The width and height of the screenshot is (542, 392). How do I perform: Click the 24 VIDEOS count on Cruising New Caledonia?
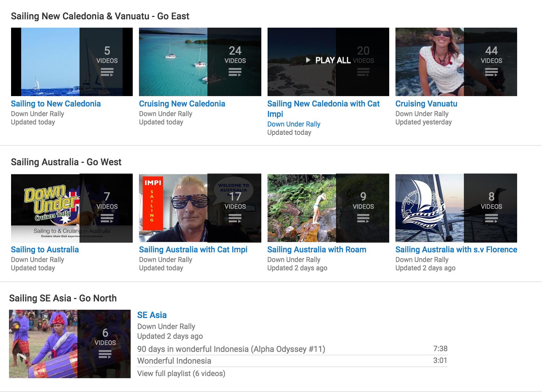pos(235,55)
